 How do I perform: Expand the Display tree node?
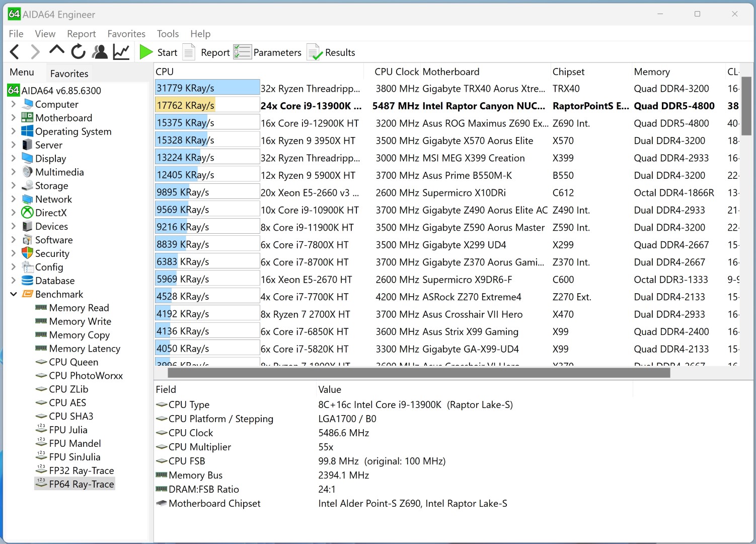tap(14, 159)
